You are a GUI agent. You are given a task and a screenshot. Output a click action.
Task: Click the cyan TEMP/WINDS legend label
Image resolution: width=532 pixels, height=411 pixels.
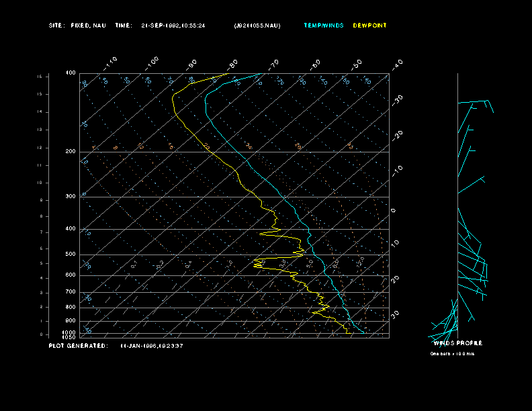pyautogui.click(x=324, y=26)
